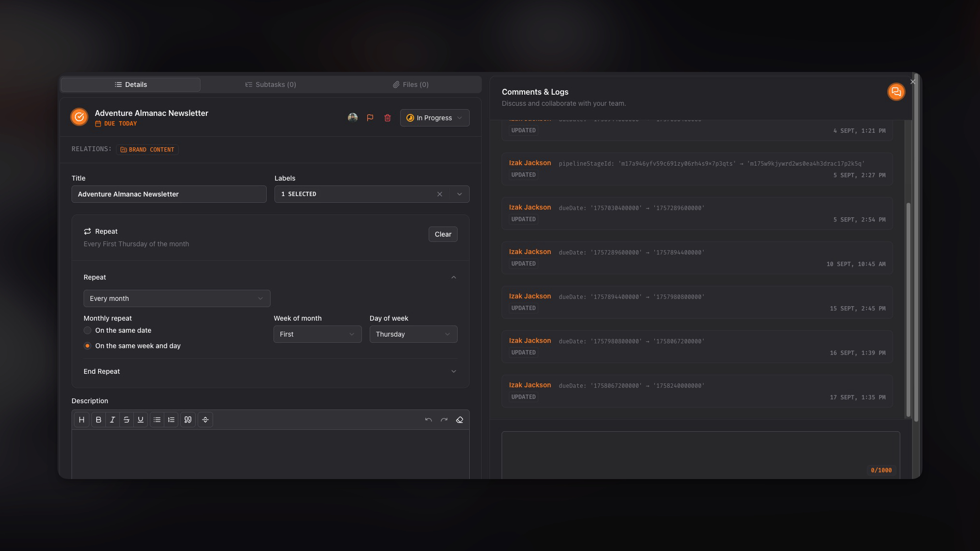Select 'On the same week and day' radio
The image size is (980, 551).
pos(87,346)
